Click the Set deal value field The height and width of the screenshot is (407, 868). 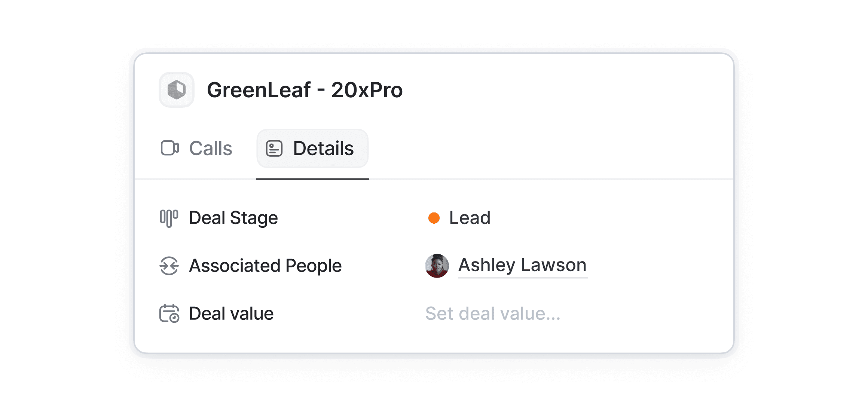(493, 313)
